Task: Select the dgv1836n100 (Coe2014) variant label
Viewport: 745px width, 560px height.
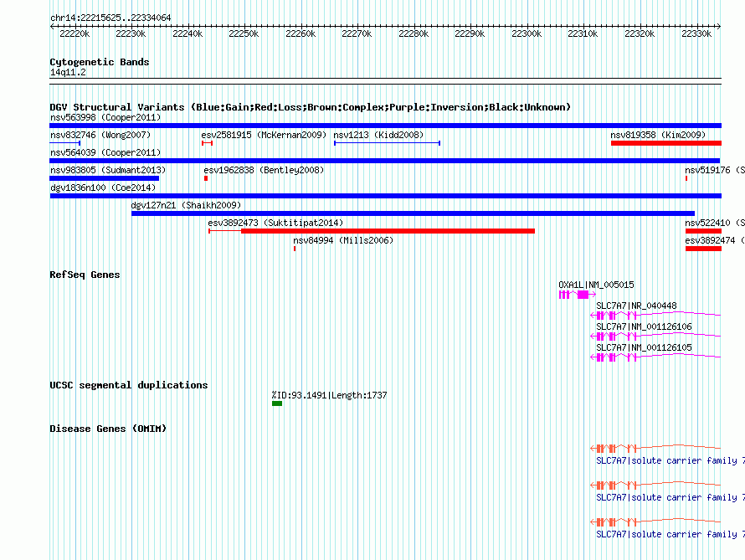Action: 103,188
